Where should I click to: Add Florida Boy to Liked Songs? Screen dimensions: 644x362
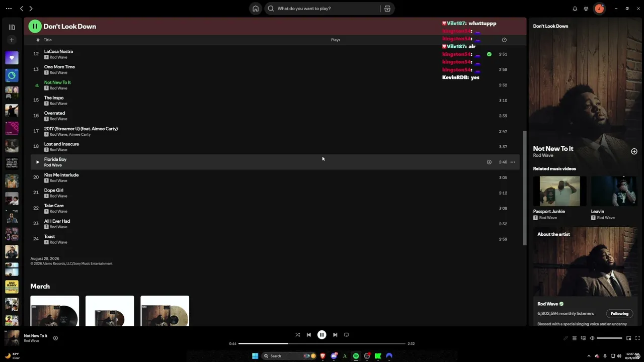[x=489, y=162]
